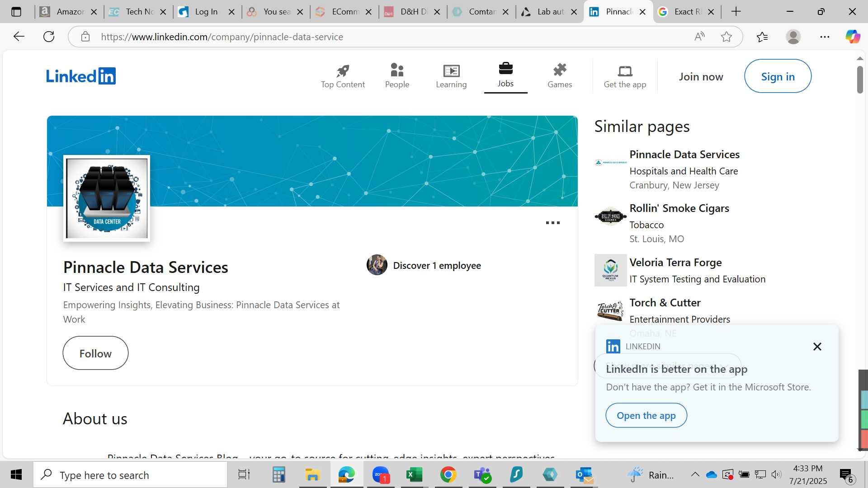This screenshot has height=488, width=868.
Task: Toggle Read aloud in address bar
Action: tap(699, 37)
